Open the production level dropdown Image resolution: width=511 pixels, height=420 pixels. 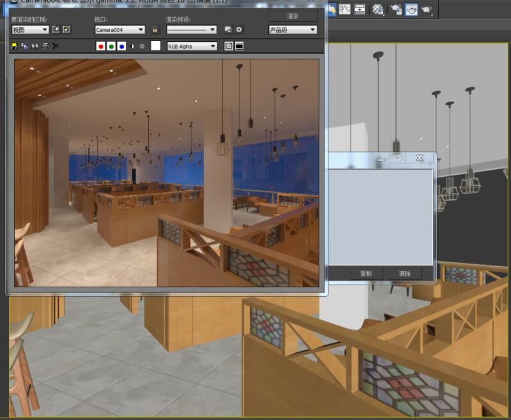point(293,29)
